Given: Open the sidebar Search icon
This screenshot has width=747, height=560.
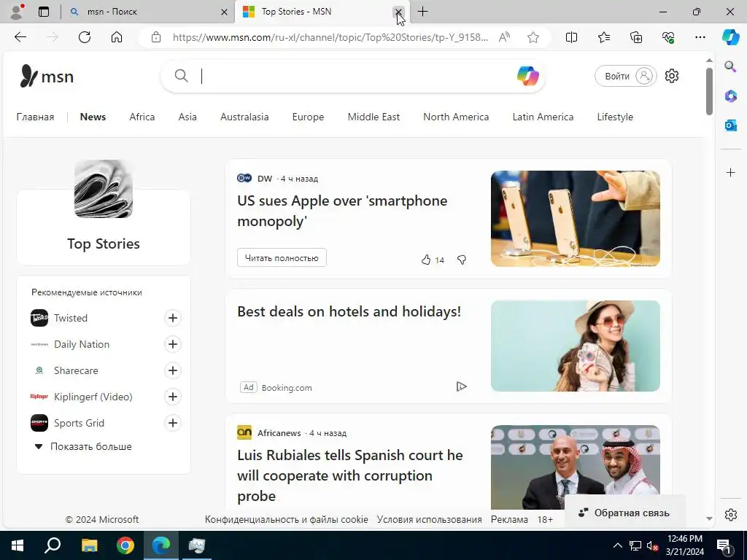Looking at the screenshot, I should click(730, 66).
